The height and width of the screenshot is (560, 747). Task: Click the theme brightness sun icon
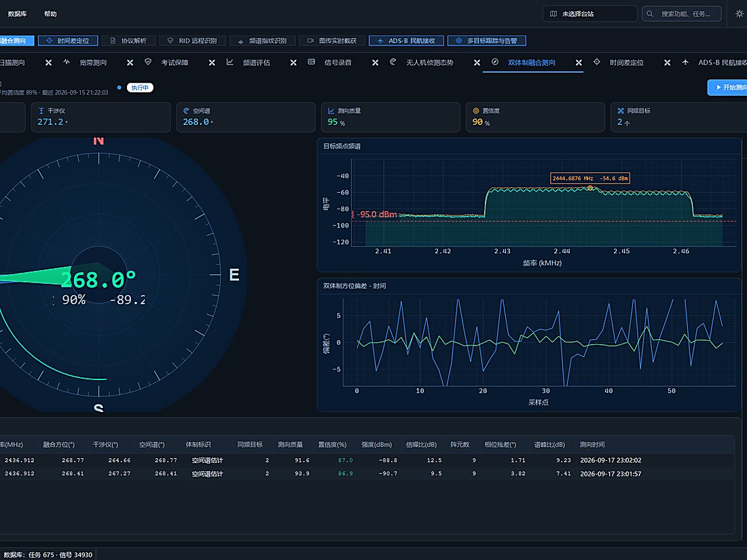tap(739, 14)
